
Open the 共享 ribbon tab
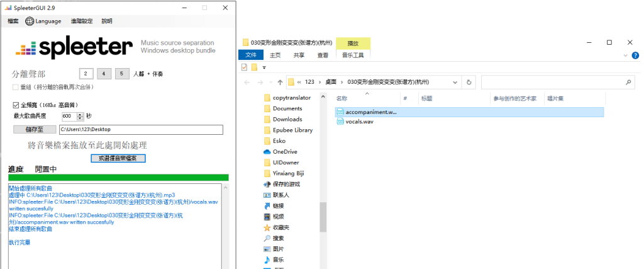tap(299, 55)
